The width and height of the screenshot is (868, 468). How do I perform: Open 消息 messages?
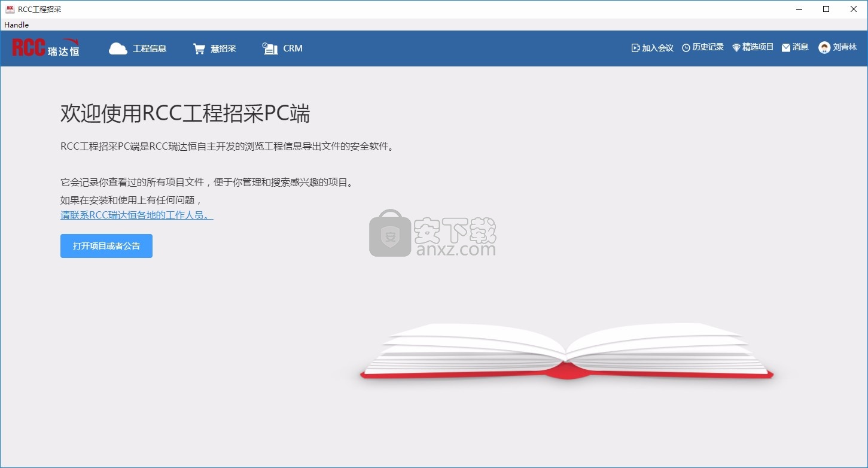800,47
